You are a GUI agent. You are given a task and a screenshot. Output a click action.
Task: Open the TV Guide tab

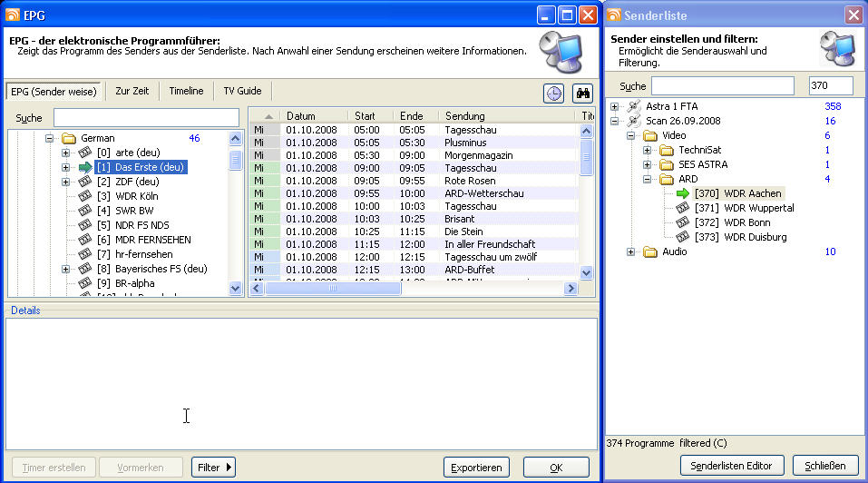241,91
